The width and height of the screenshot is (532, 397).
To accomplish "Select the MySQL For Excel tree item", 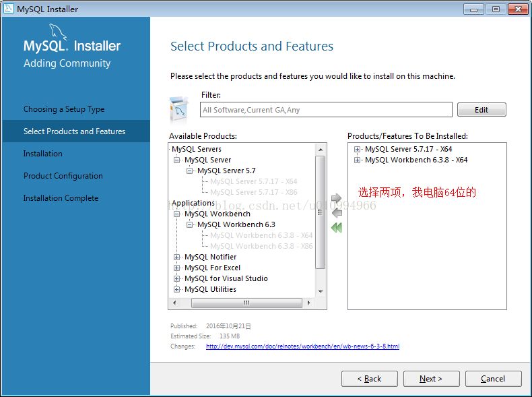I will point(212,268).
